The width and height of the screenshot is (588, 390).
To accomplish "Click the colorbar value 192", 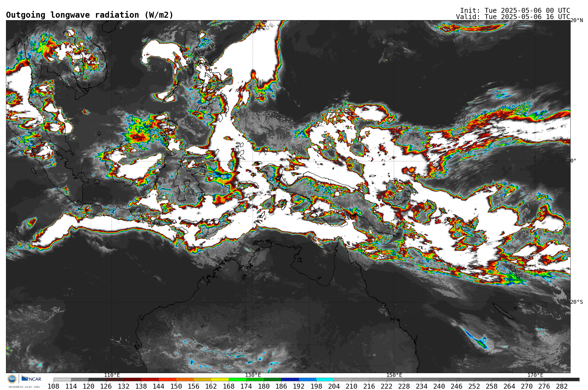I will (299, 386).
